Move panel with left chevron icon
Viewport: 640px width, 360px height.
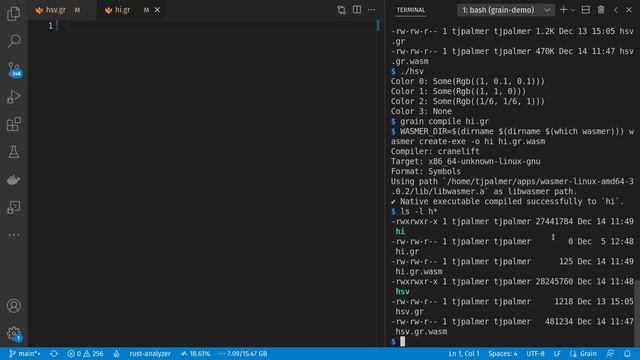[x=616, y=10]
